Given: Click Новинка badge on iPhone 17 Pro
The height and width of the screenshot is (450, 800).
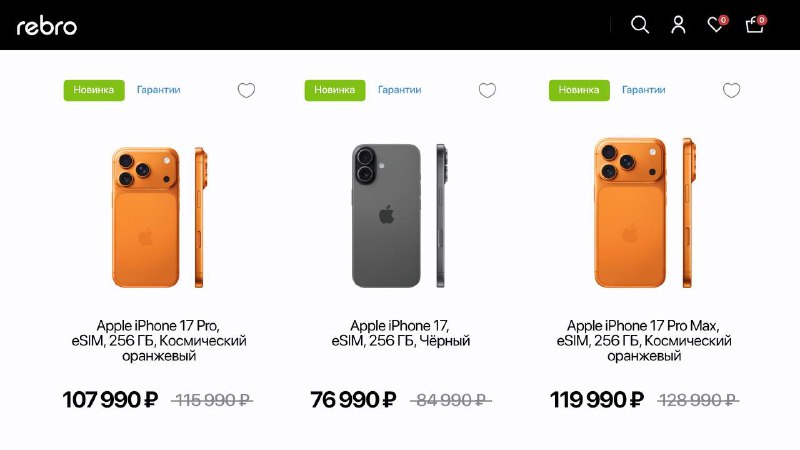Looking at the screenshot, I should click(94, 90).
